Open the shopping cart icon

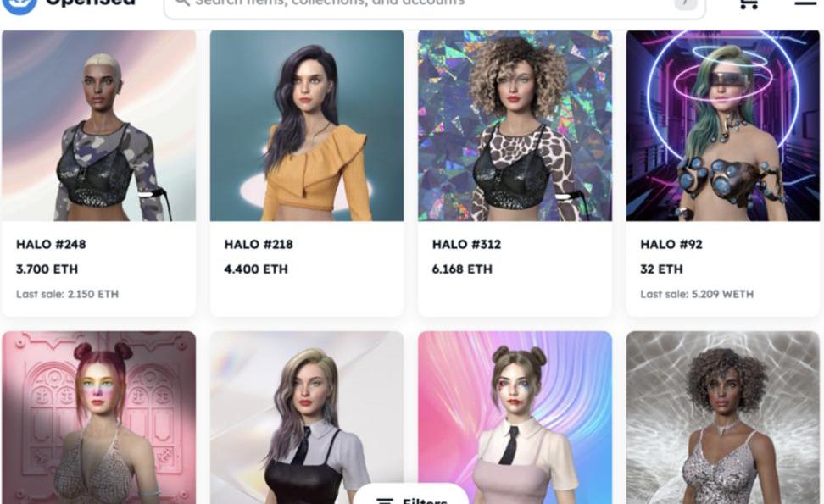[749, 4]
